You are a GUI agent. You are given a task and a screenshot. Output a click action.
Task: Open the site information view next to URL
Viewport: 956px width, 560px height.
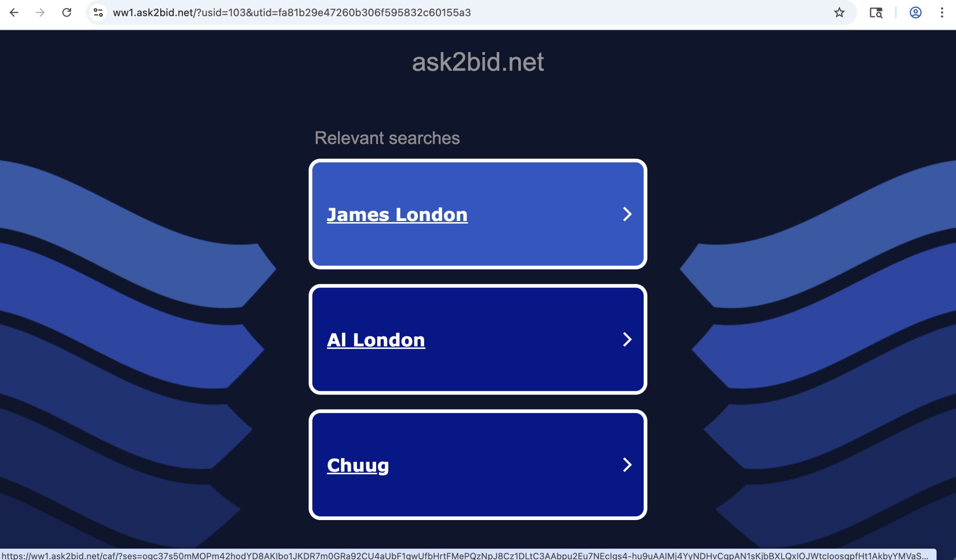tap(98, 13)
